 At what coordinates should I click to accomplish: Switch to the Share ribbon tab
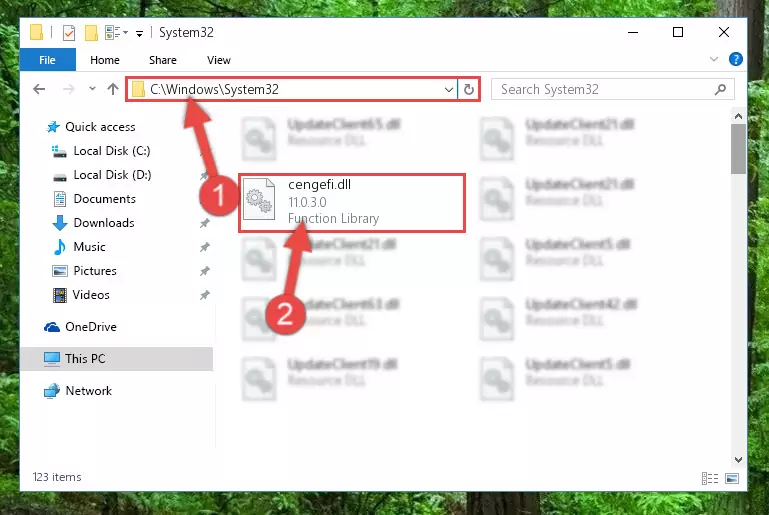click(x=163, y=60)
